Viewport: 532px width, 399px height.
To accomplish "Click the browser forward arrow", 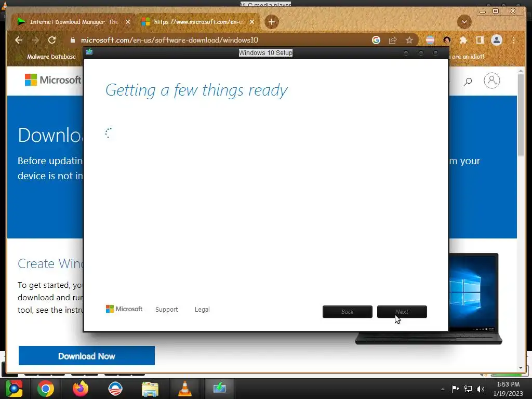I will click(35, 40).
